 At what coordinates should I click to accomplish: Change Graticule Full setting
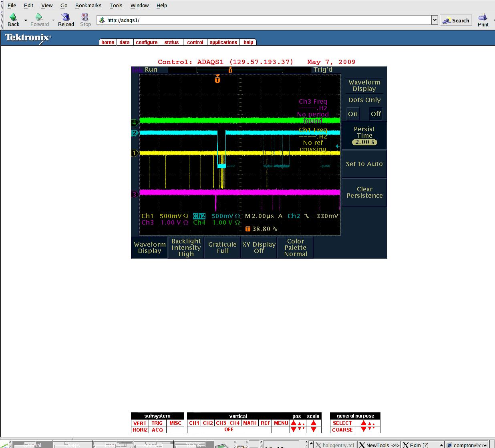click(223, 247)
